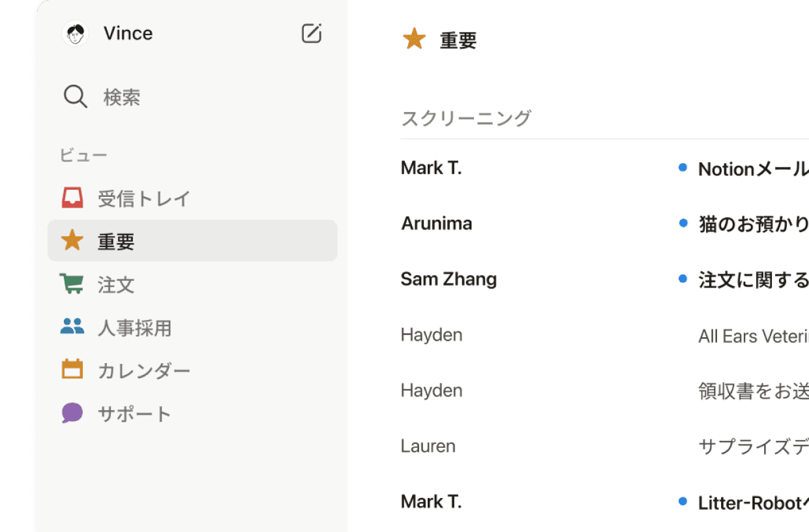The width and height of the screenshot is (809, 532).
Task: Click the blue people icon
Action: click(x=72, y=327)
